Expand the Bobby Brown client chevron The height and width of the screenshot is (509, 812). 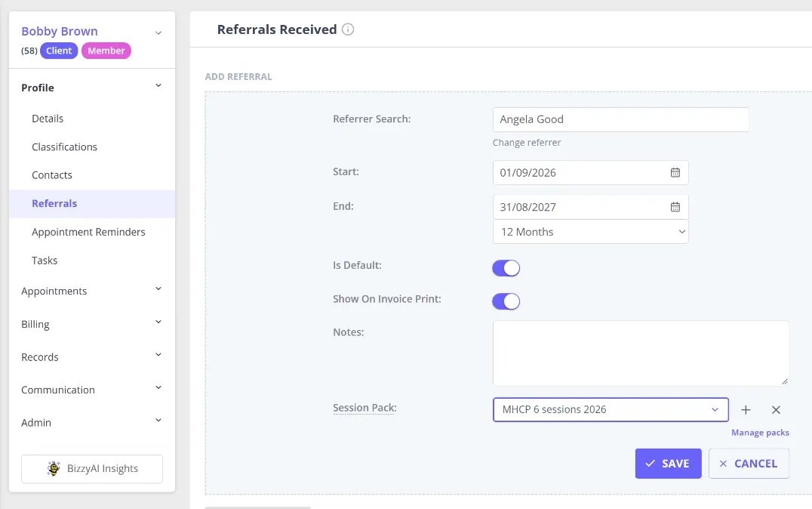pyautogui.click(x=158, y=32)
